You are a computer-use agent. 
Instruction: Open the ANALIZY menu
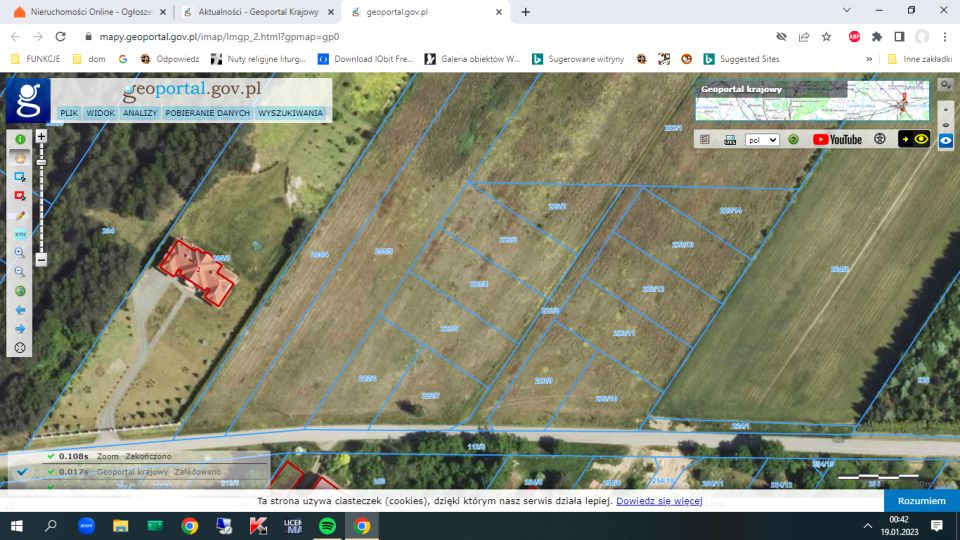click(139, 113)
